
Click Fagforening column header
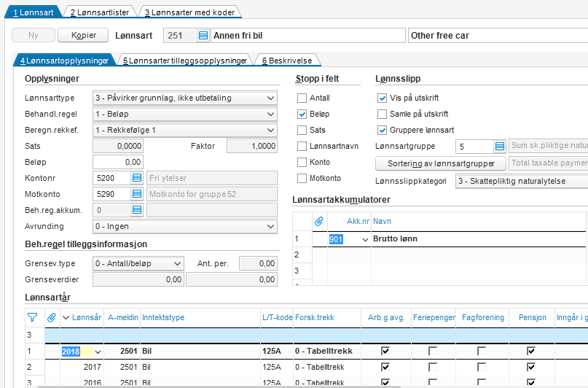click(483, 317)
